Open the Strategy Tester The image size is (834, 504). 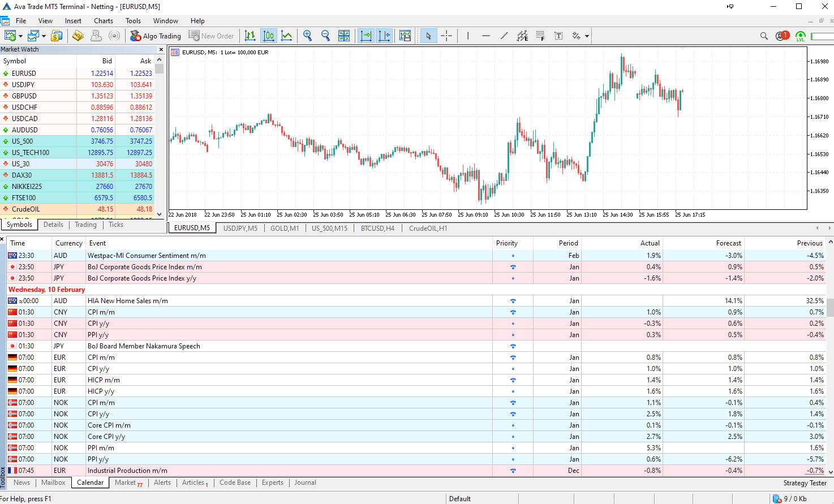(x=805, y=483)
